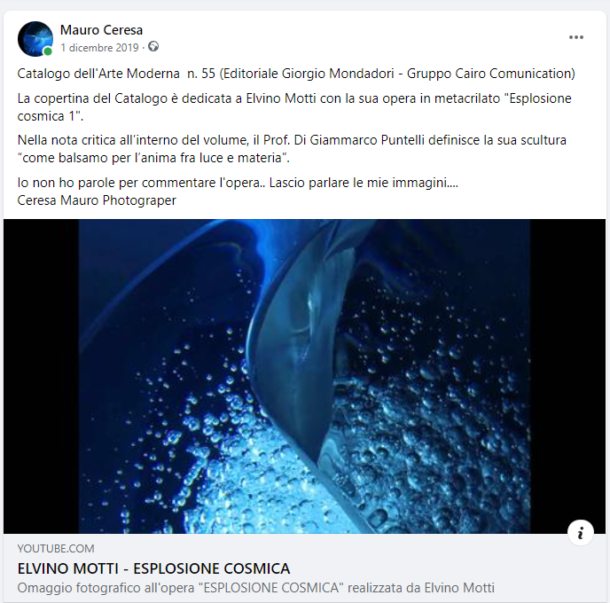The width and height of the screenshot is (610, 603).
Task: Click the globe public audience icon
Action: [153, 47]
